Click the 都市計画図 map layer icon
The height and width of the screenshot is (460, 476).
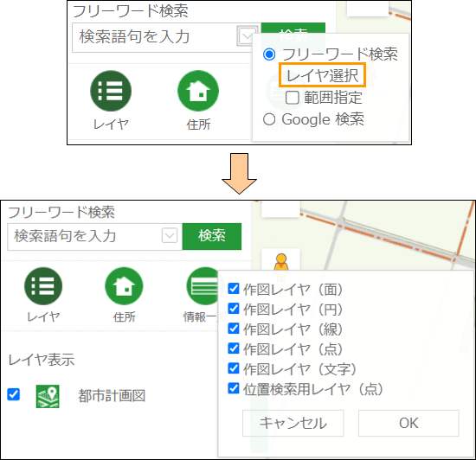tap(48, 396)
